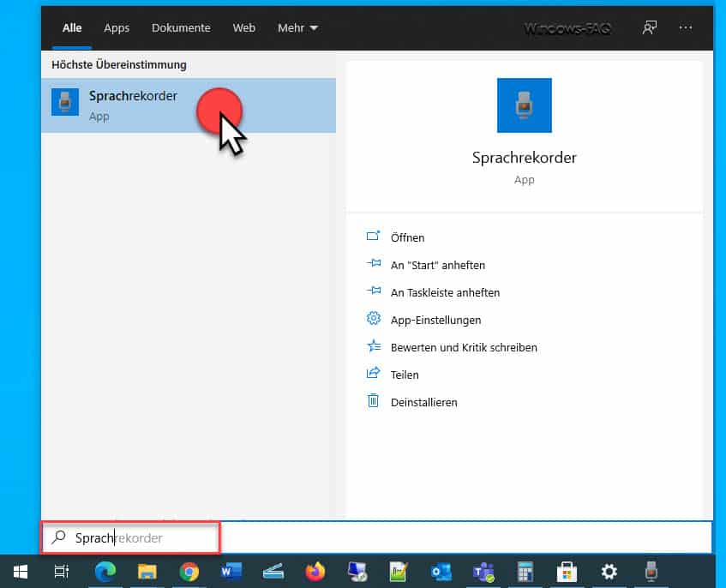726x588 pixels.
Task: Open Microsoft Store from the taskbar
Action: coord(567,572)
